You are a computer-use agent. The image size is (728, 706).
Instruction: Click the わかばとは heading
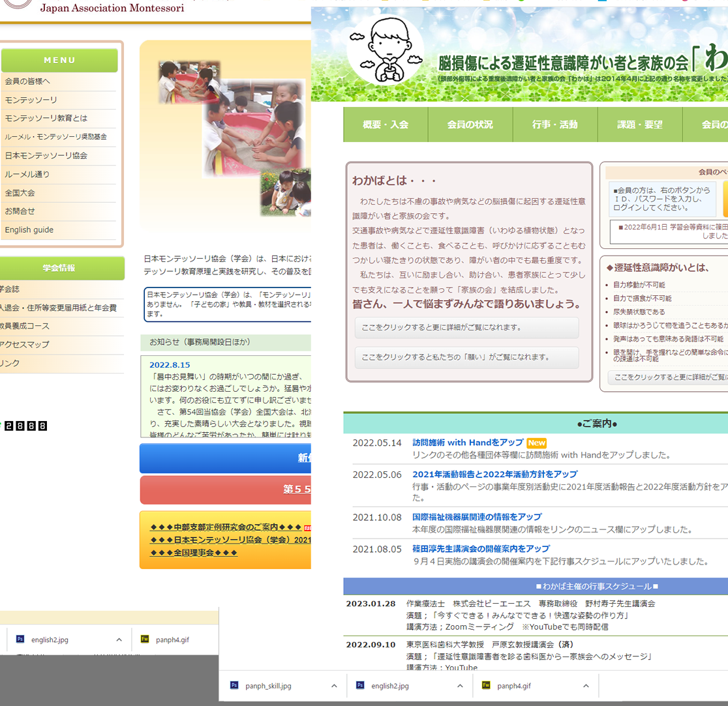[394, 181]
